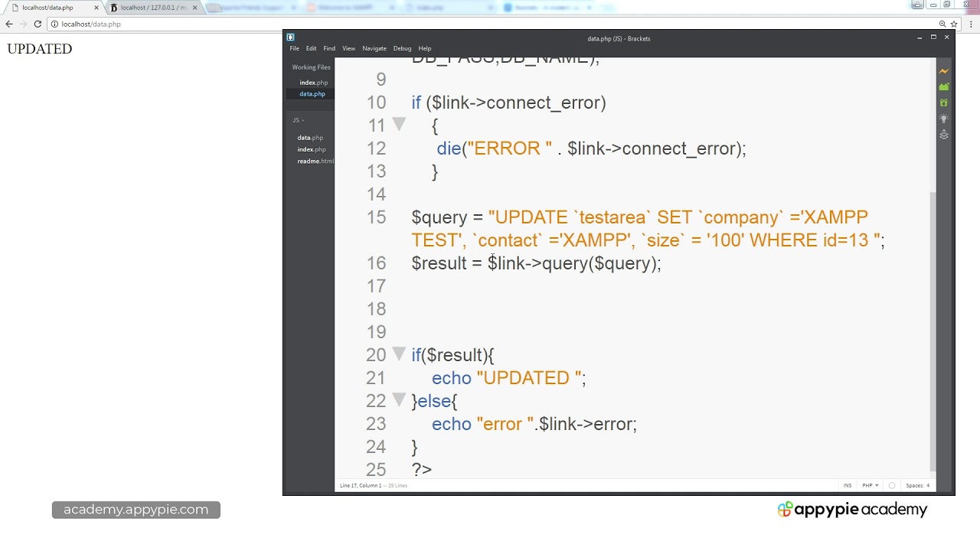Open the Debug menu
Image resolution: width=980 pixels, height=551 pixels.
click(x=402, y=48)
